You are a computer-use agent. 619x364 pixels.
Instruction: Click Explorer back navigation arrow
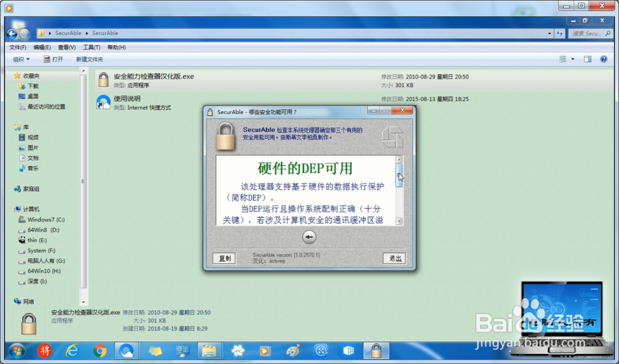[12, 34]
